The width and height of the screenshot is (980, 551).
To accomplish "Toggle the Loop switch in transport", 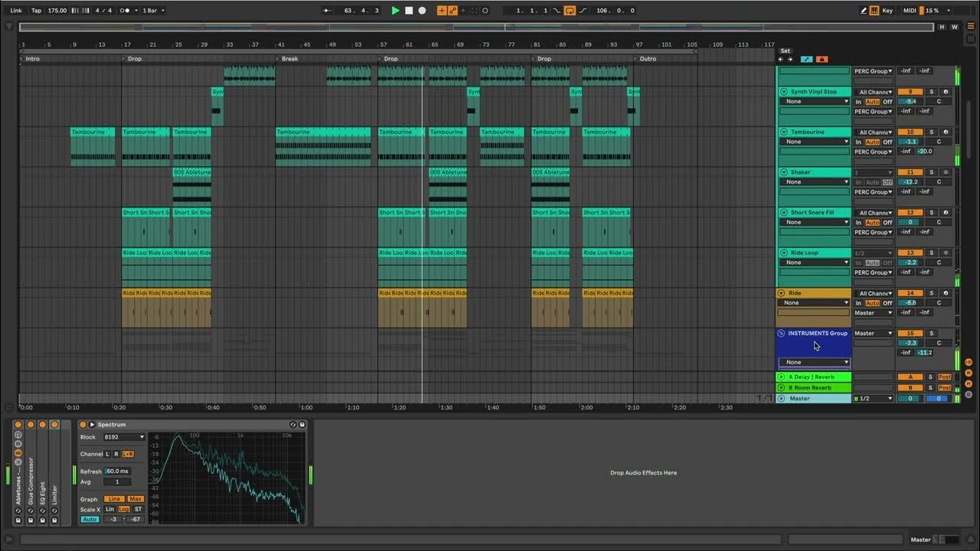I will 570,11.
